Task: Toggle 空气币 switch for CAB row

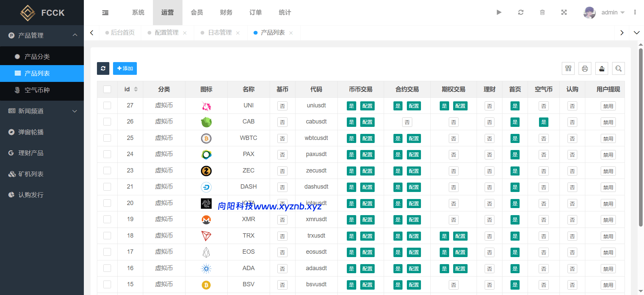Action: point(544,122)
